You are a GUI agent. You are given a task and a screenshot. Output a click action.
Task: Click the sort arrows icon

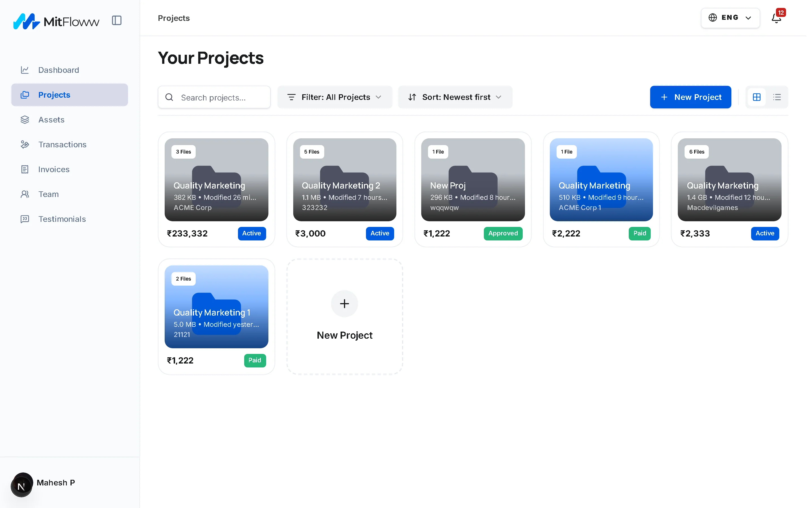[x=412, y=97]
